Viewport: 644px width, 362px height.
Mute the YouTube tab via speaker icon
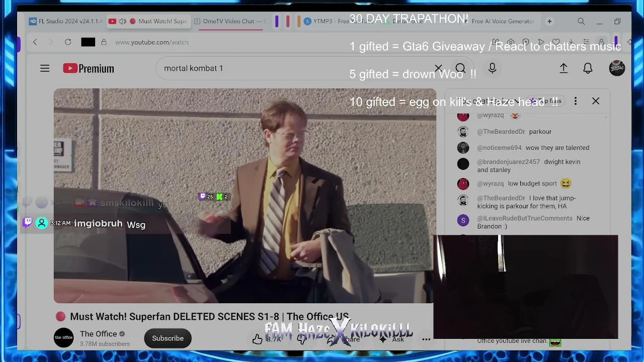click(x=122, y=22)
